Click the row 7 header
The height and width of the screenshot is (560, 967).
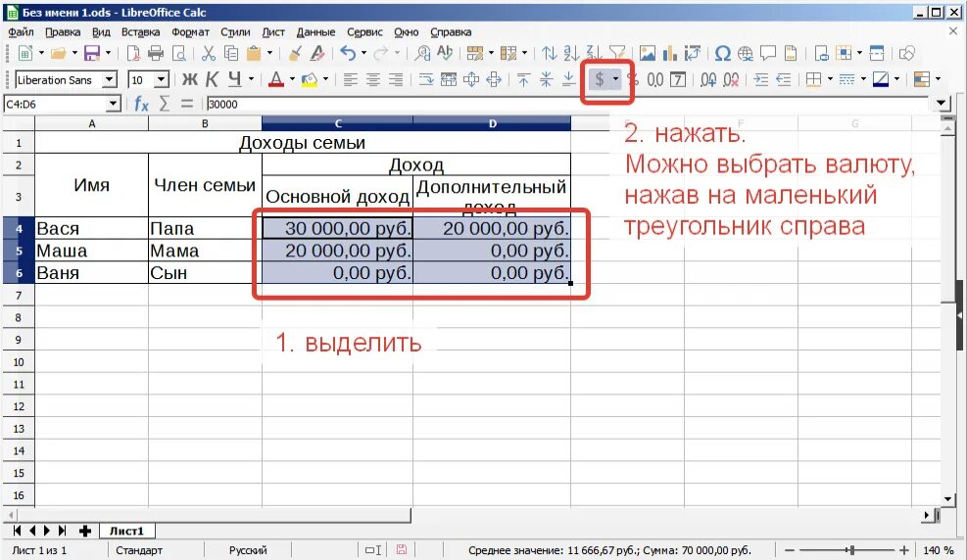[19, 295]
